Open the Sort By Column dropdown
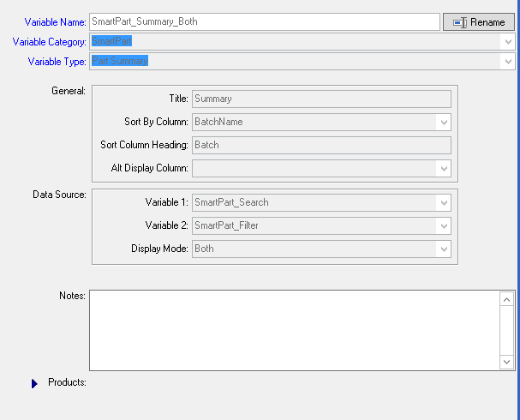This screenshot has width=520, height=420. coord(444,122)
